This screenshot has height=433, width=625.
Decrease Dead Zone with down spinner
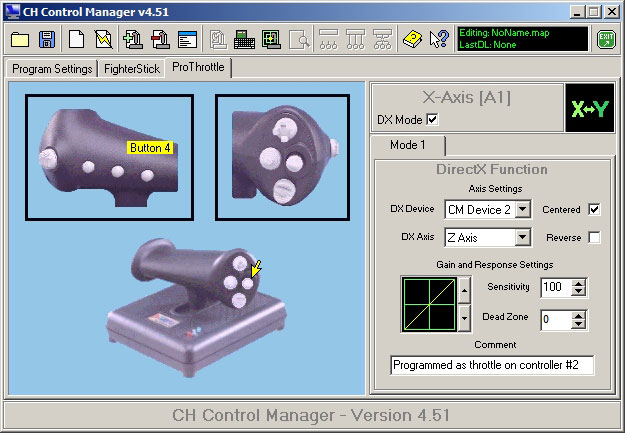(578, 324)
